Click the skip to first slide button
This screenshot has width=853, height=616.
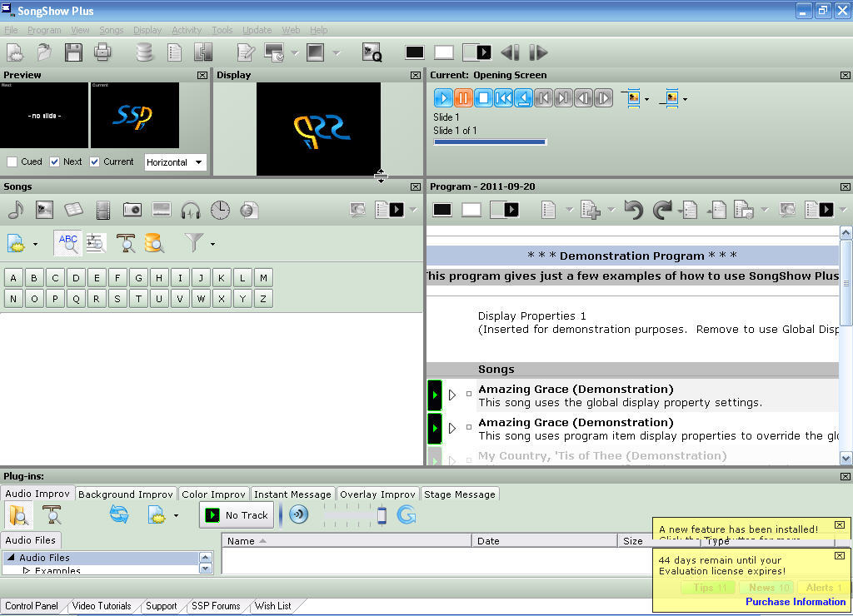(503, 98)
